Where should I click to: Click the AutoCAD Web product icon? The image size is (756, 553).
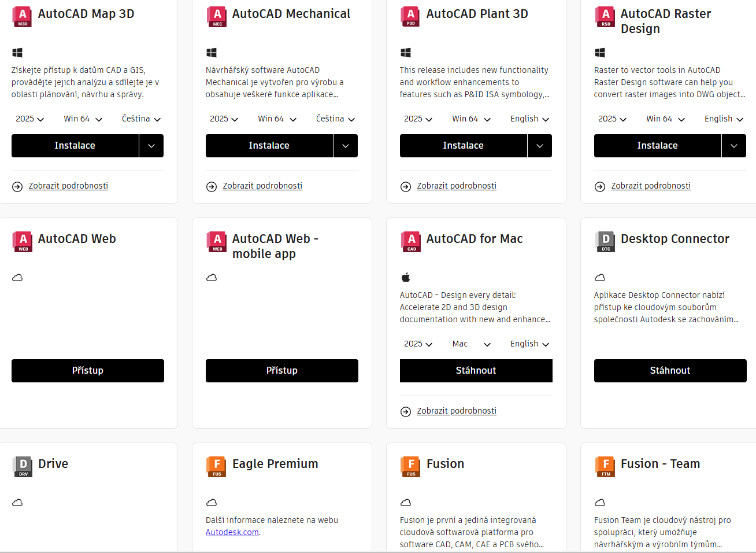23,242
